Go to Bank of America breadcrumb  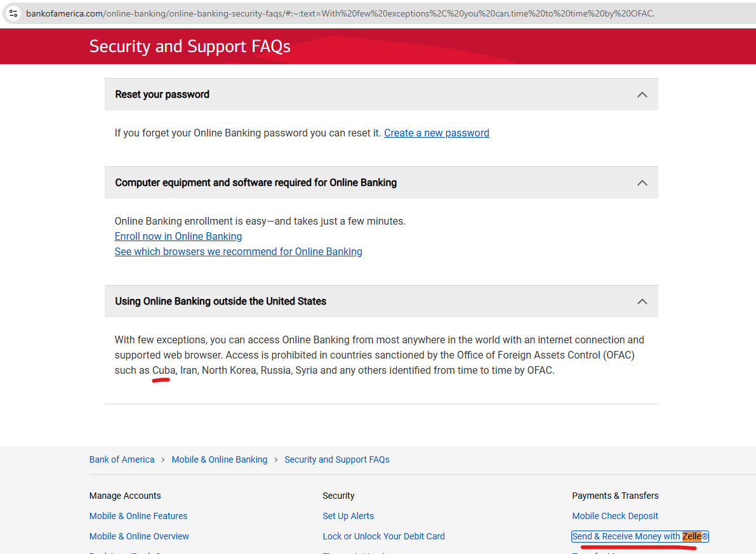(x=122, y=459)
